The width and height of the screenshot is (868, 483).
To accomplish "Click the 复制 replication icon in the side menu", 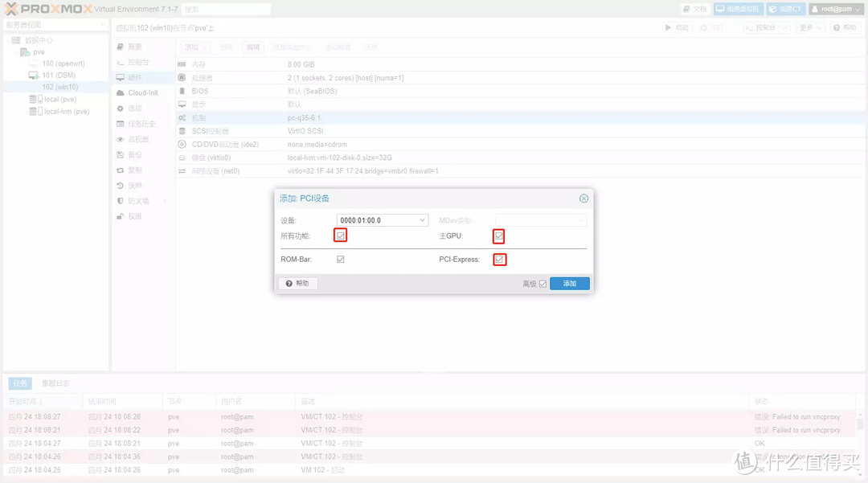I will 120,170.
